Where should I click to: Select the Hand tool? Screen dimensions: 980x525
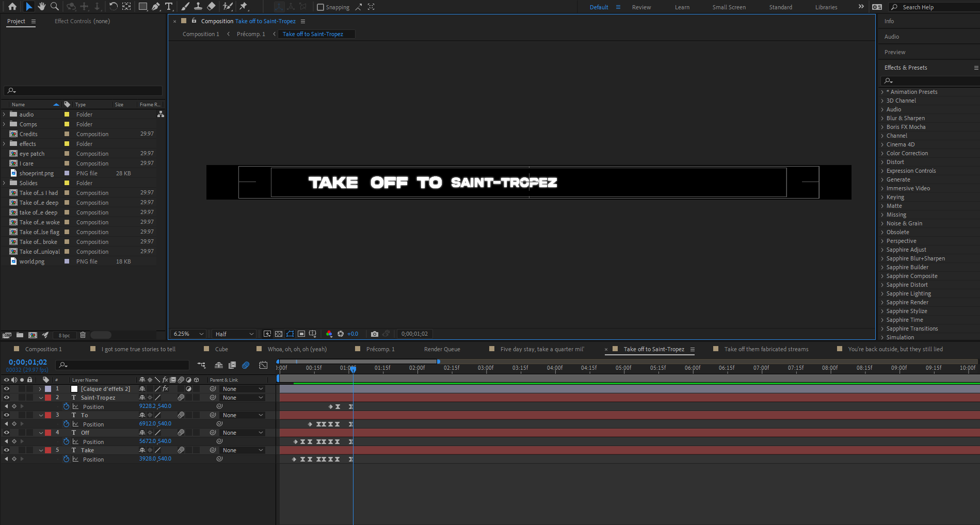41,7
